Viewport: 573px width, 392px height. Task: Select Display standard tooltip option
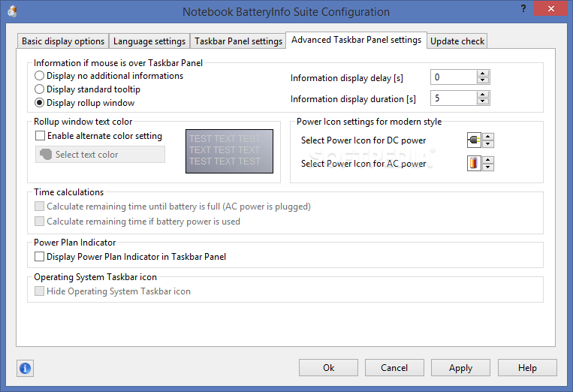tap(87, 89)
